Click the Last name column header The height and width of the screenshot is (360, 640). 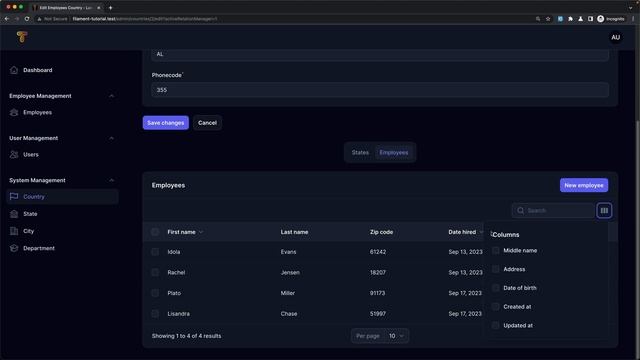pos(294,232)
